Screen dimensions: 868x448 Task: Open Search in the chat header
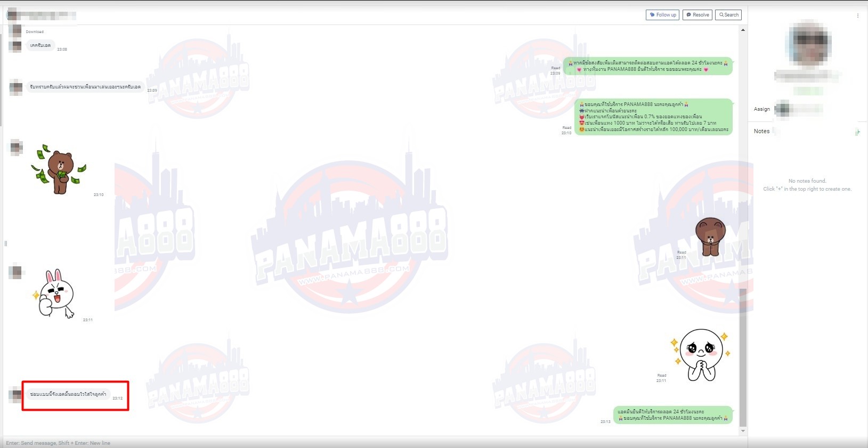(x=728, y=15)
